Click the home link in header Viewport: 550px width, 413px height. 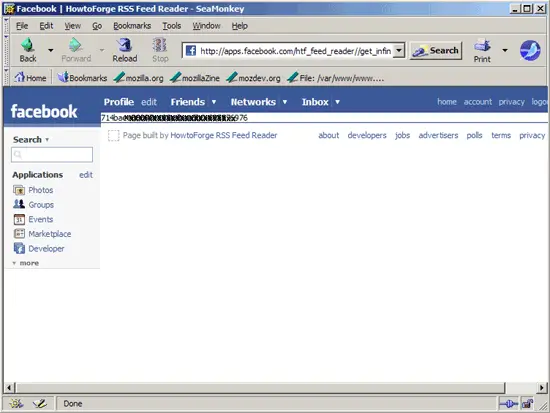(x=447, y=102)
